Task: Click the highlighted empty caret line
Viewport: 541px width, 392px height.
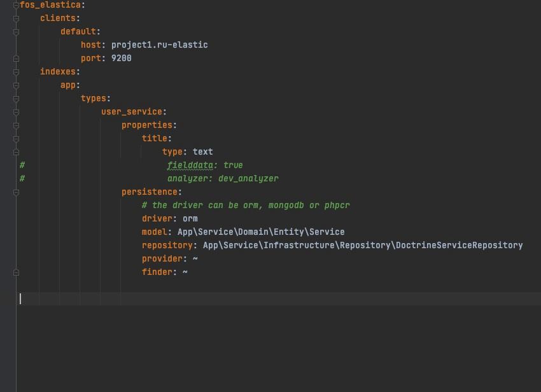Action: point(280,299)
